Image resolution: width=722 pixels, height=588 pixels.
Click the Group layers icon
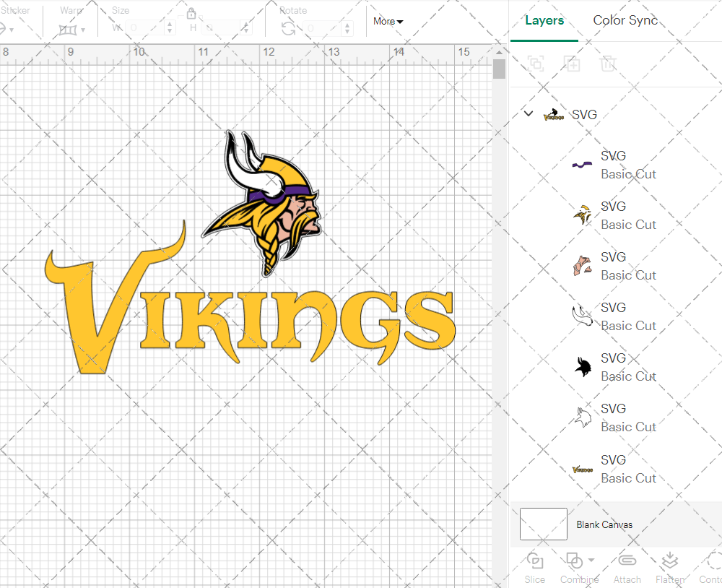pos(536,64)
